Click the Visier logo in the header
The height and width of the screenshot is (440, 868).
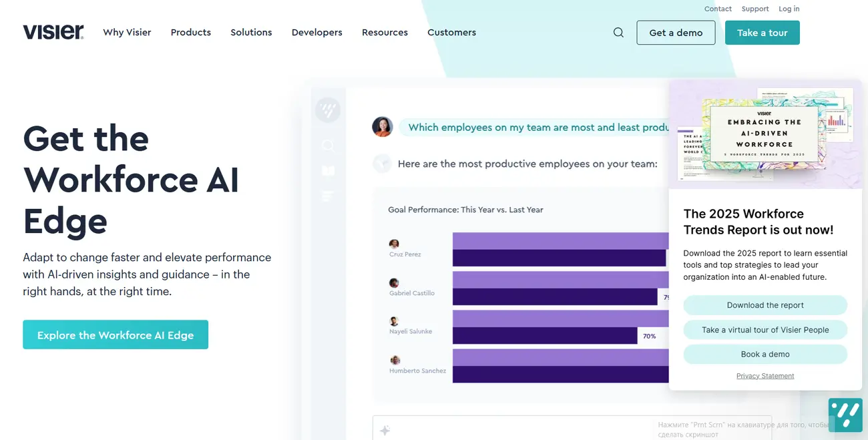(53, 32)
